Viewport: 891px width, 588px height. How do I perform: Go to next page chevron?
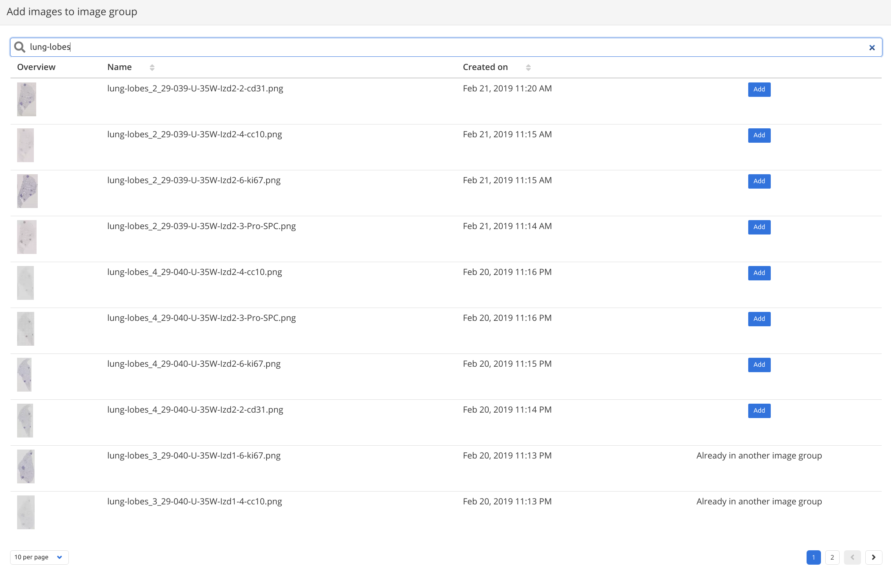pyautogui.click(x=873, y=557)
